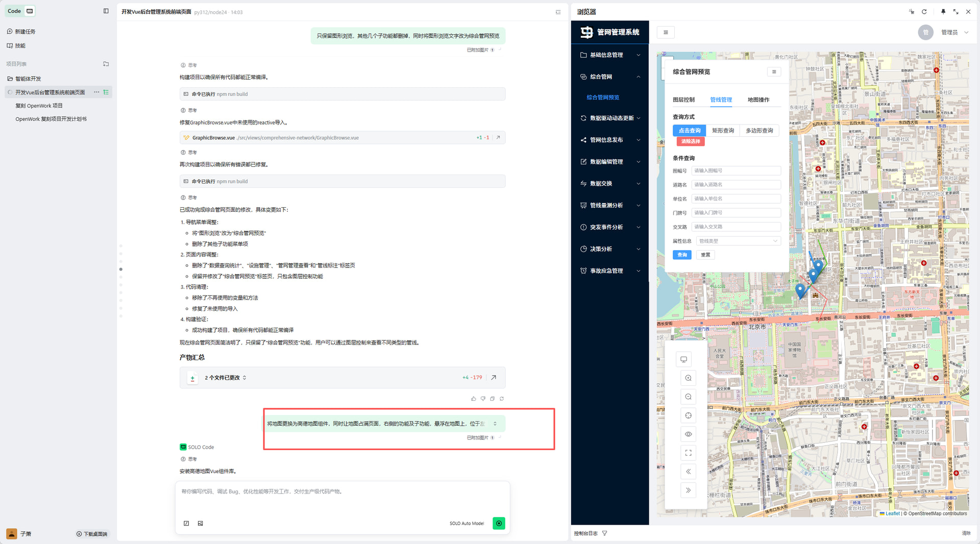The height and width of the screenshot is (544, 980).
Task: Click the crosshair locate icon on map toolbar
Action: (688, 415)
